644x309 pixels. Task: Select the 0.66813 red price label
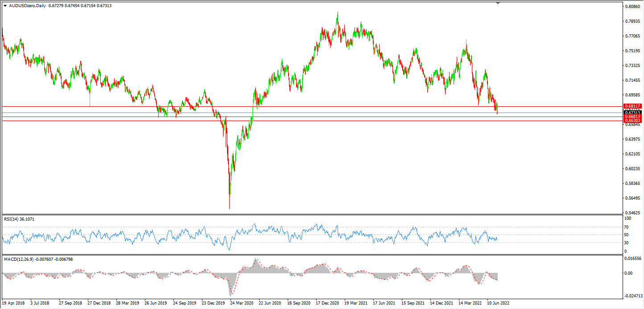(632, 117)
